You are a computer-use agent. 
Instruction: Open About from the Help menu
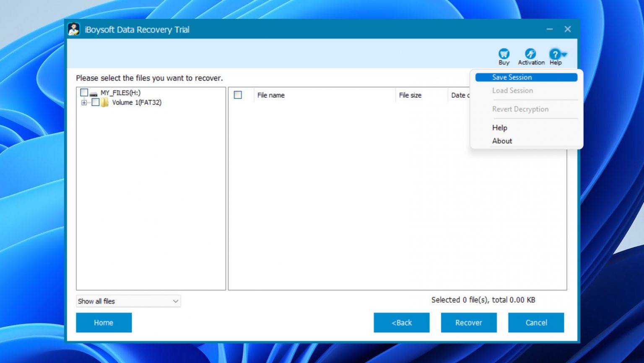pos(502,141)
